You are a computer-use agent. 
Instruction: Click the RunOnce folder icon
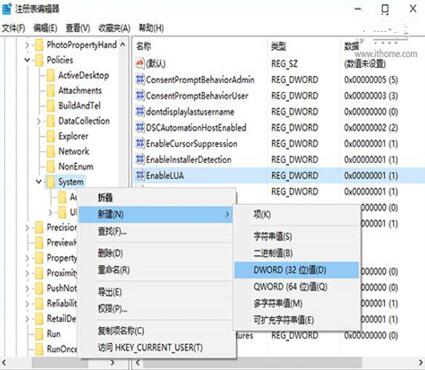click(x=39, y=349)
